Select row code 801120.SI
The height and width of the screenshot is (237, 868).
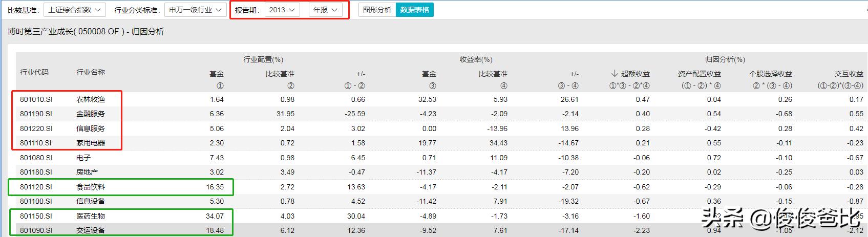tap(36, 187)
